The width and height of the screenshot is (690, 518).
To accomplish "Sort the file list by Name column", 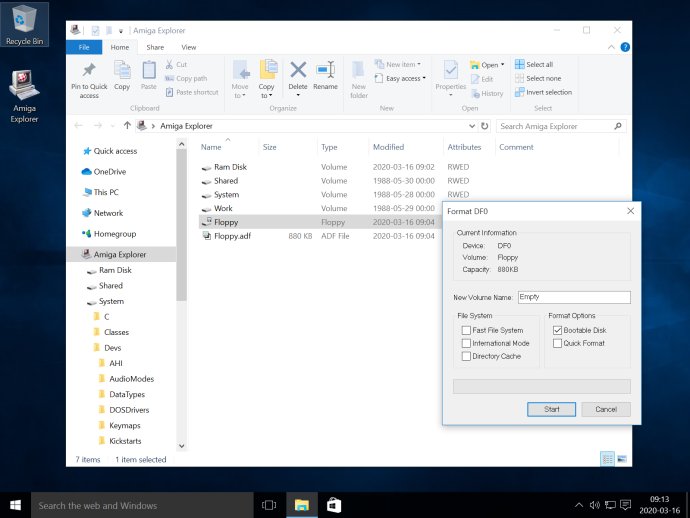I will [x=211, y=147].
